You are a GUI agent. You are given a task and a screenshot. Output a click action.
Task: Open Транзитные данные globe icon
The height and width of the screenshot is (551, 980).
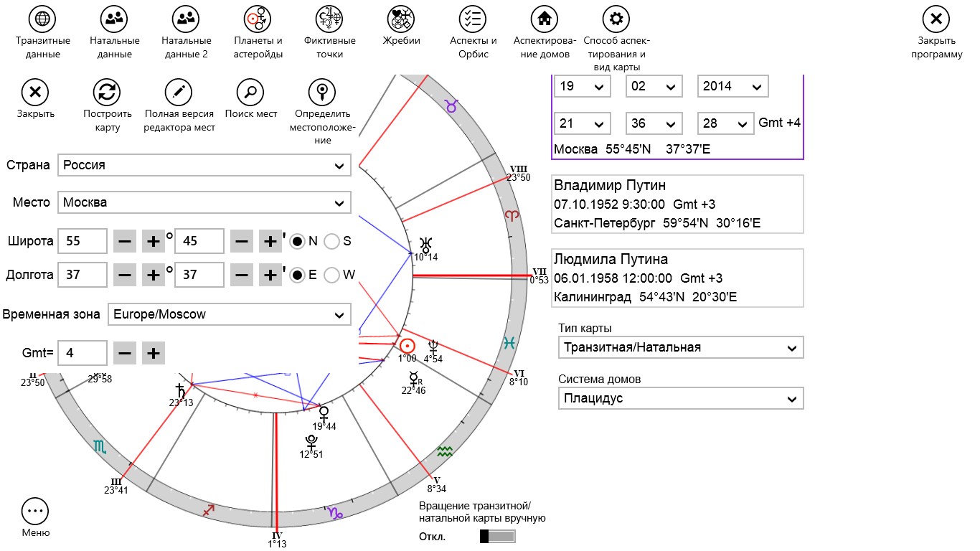pos(42,19)
